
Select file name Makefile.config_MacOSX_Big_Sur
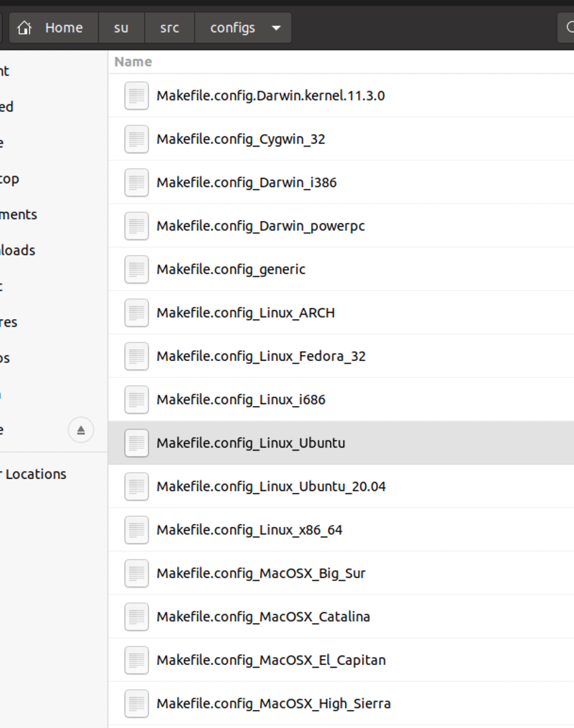point(261,573)
